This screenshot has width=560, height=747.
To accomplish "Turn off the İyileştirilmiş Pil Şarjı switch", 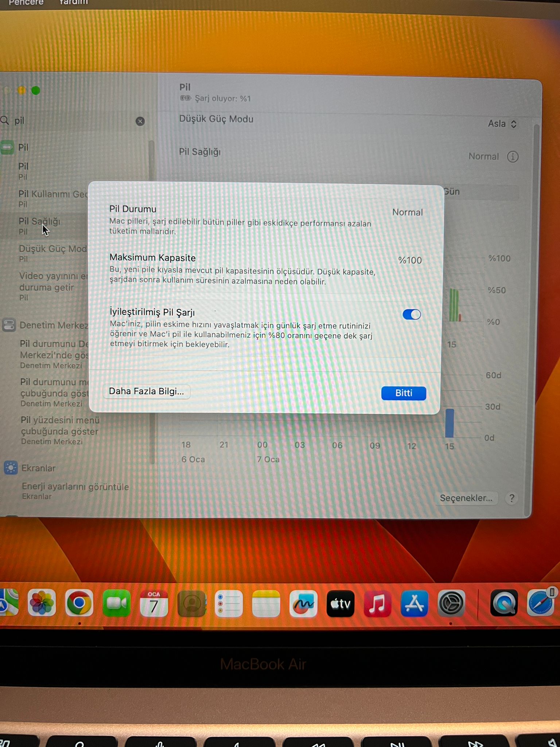I will tap(412, 314).
